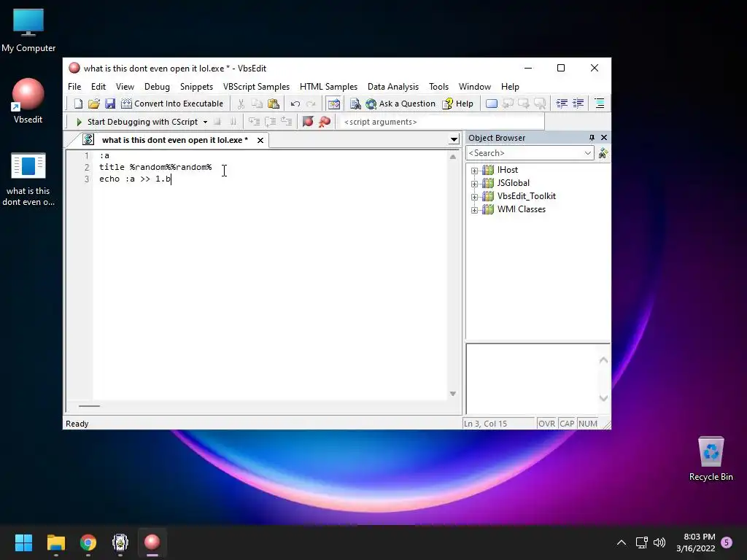The width and height of the screenshot is (747, 560).
Task: Open the debugger choice dropdown arrow
Action: pyautogui.click(x=205, y=122)
